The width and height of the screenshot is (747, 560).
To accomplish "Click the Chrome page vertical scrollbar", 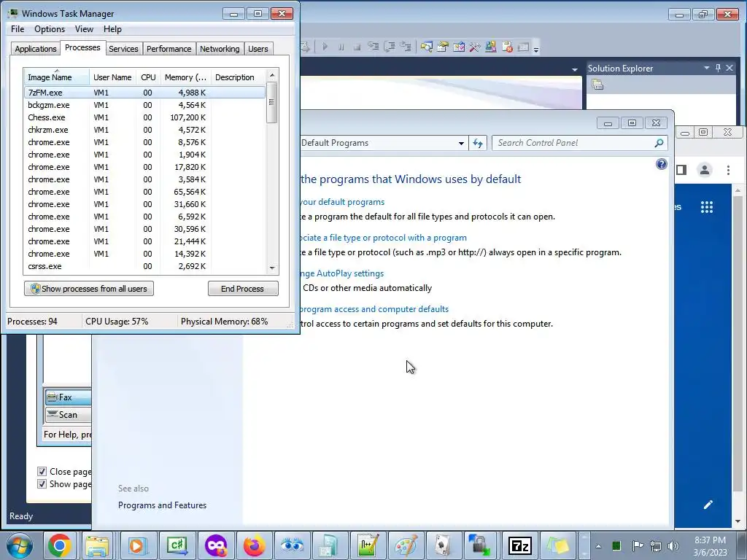I will tap(738, 343).
